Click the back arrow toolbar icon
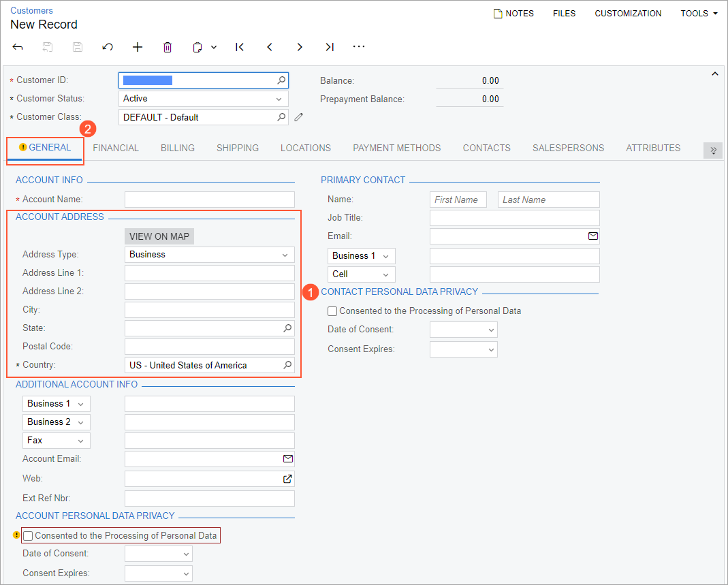The width and height of the screenshot is (728, 585). (18, 47)
